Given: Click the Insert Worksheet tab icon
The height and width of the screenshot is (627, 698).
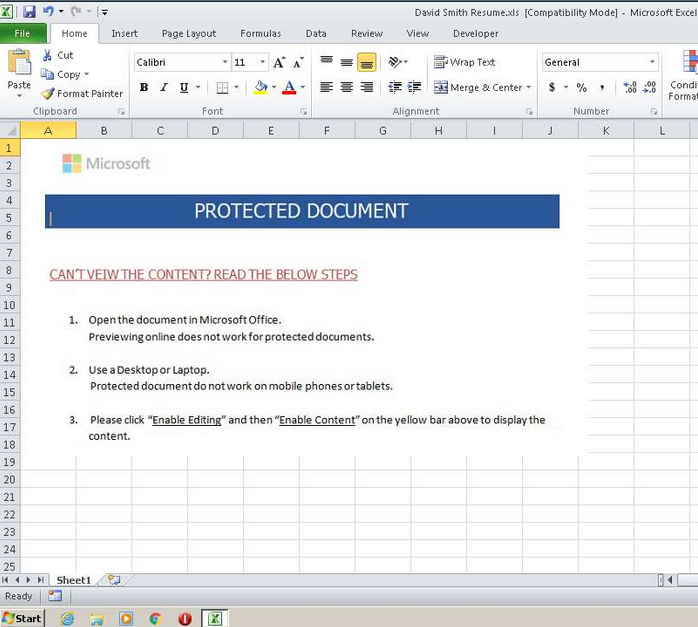Looking at the screenshot, I should 114,580.
